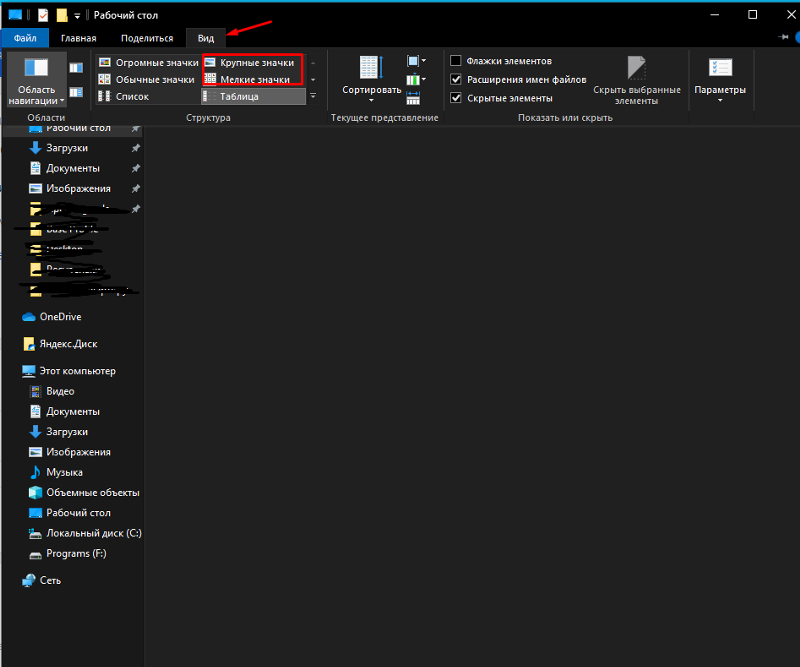The height and width of the screenshot is (667, 800).
Task: Click Скрыть выбранные элементы button
Action: click(637, 80)
